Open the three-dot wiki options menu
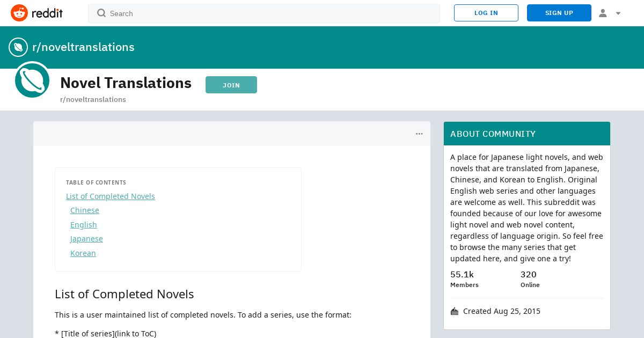 419,134
